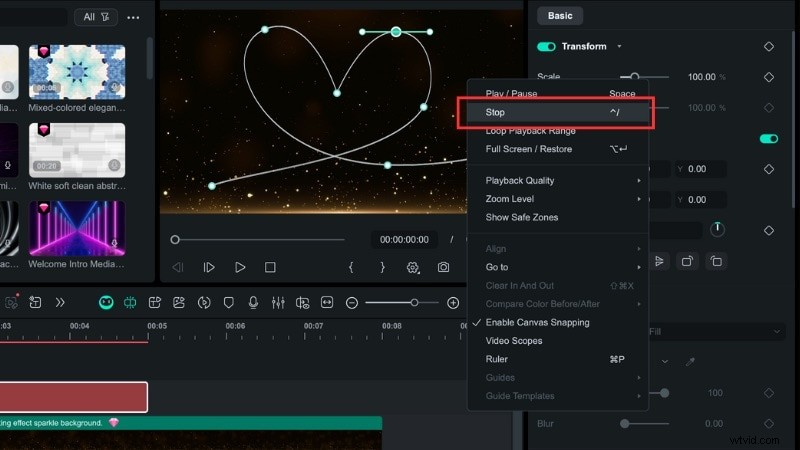This screenshot has width=800, height=450.
Task: Click the marker shield icon
Action: (229, 303)
